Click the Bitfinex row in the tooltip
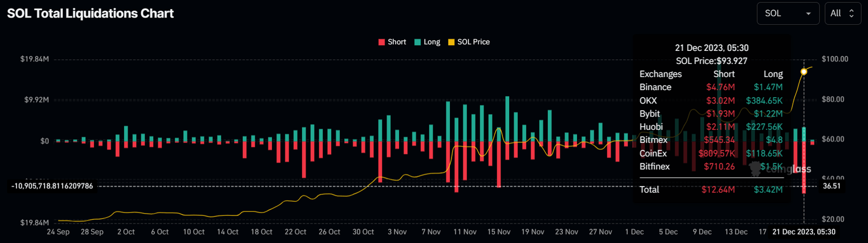 pos(711,167)
